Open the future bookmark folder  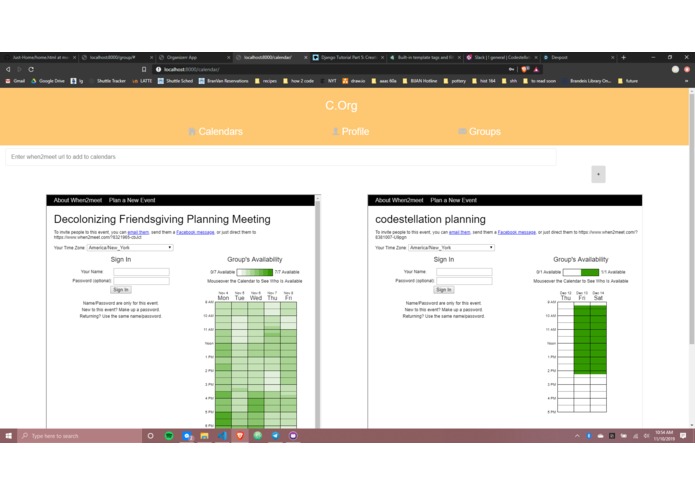coord(628,81)
